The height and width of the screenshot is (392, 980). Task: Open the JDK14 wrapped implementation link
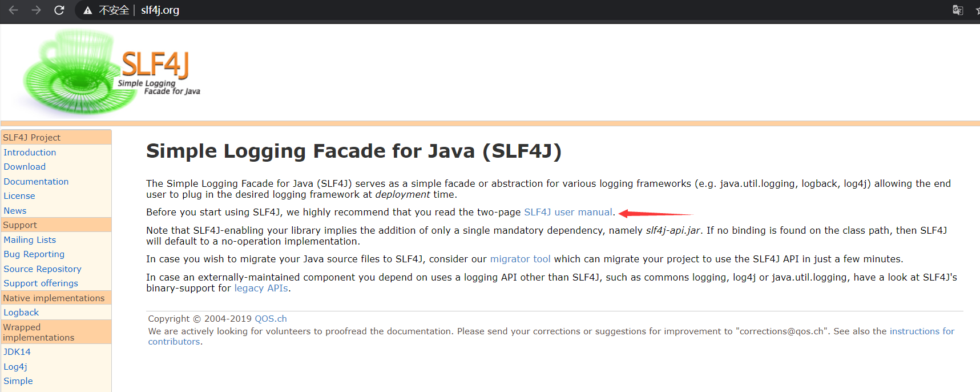tap(17, 352)
